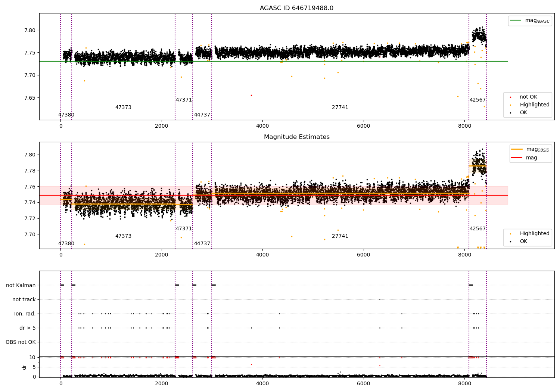
Task: Click the 'dr > 5' axis label
Action: click(28, 328)
